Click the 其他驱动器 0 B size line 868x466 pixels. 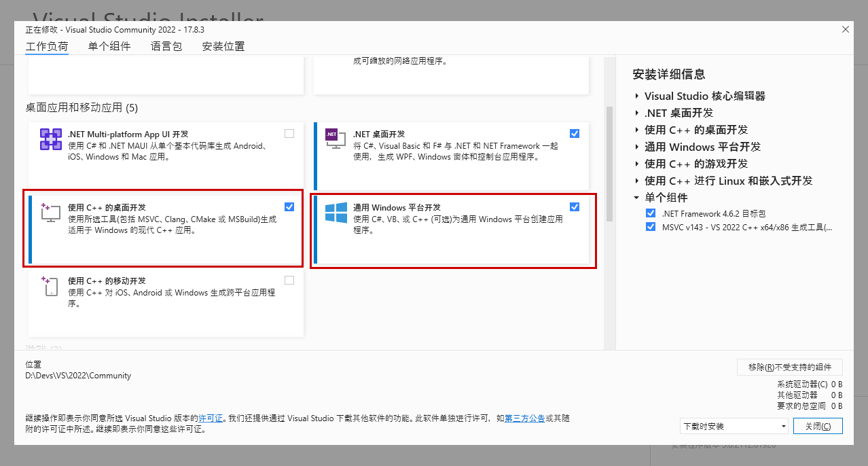click(810, 395)
